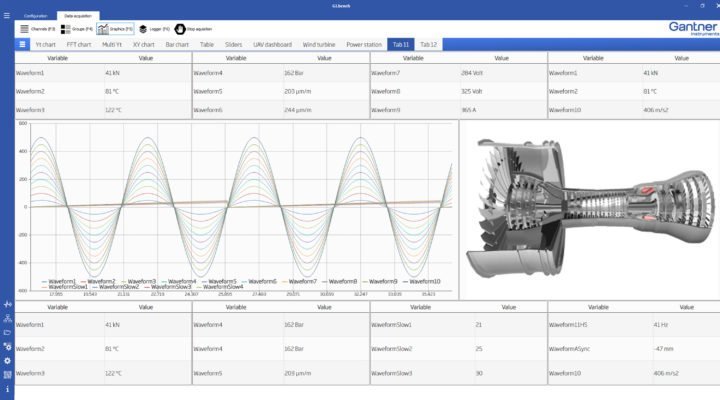Select the Tab 12 tab
The height and width of the screenshot is (400, 720).
[428, 45]
